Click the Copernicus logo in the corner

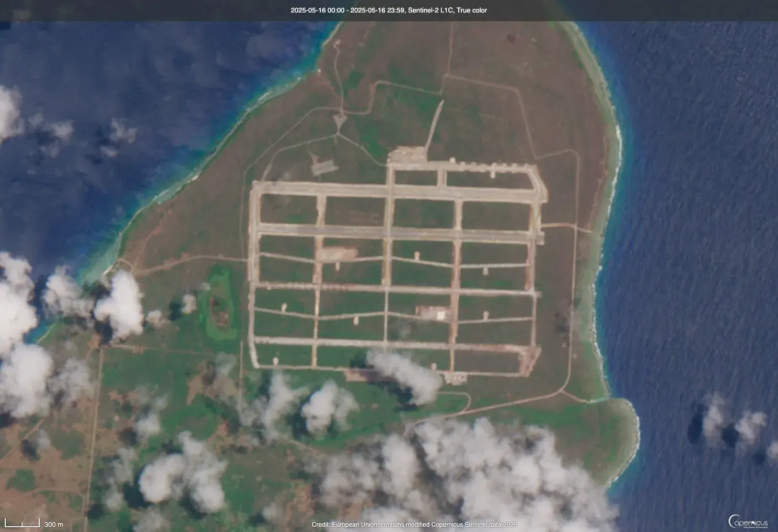point(748,522)
